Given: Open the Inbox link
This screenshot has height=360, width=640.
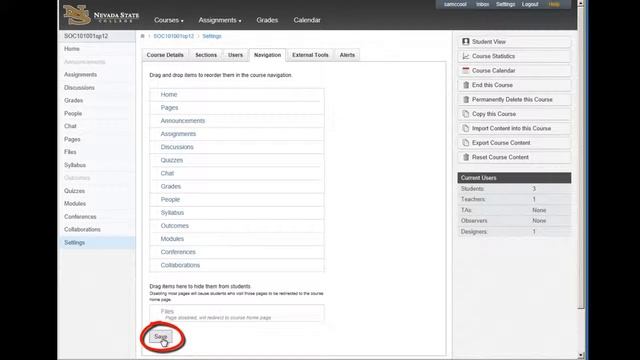Looking at the screenshot, I should pos(482,4).
